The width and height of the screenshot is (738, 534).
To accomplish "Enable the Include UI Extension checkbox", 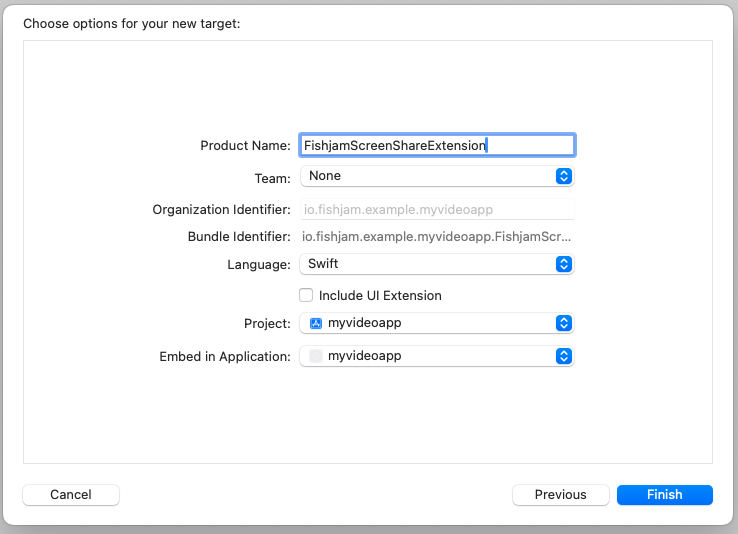I will [x=307, y=295].
